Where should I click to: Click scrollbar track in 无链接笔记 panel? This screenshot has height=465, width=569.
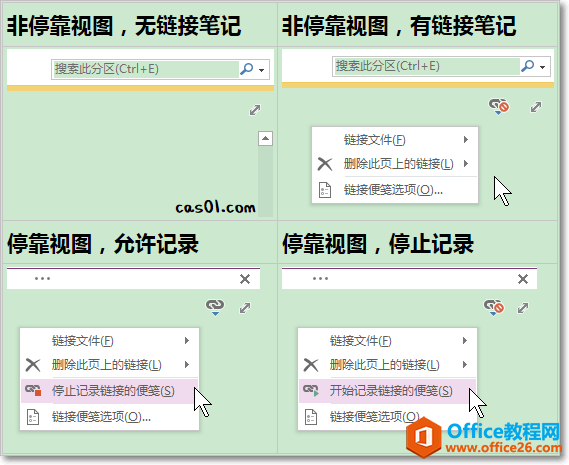(x=265, y=181)
